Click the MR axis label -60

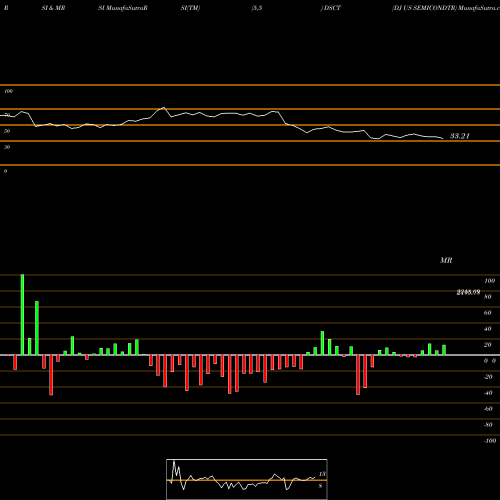[488, 409]
